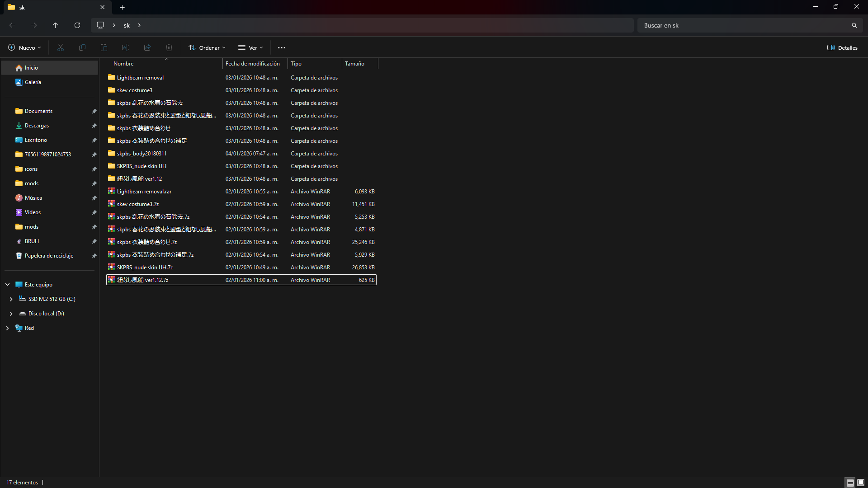Click the Delete trash icon
Screen dimensions: 868x488
tap(169, 47)
